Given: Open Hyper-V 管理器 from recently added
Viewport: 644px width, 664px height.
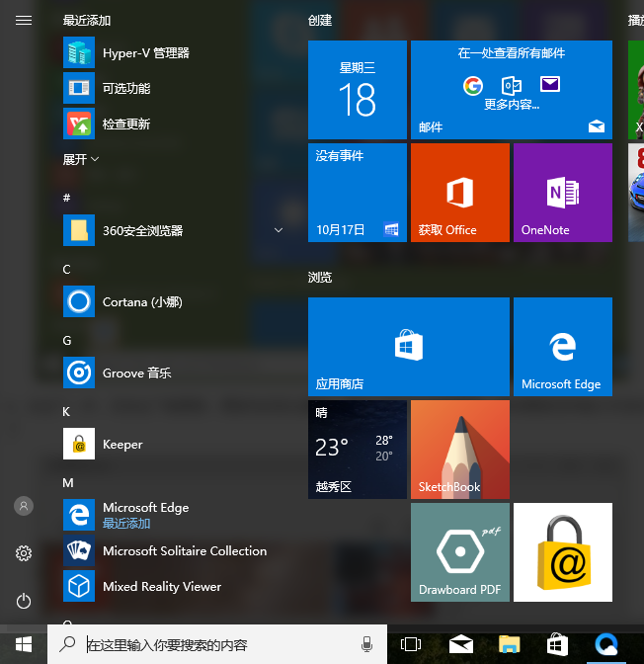Looking at the screenshot, I should (145, 53).
